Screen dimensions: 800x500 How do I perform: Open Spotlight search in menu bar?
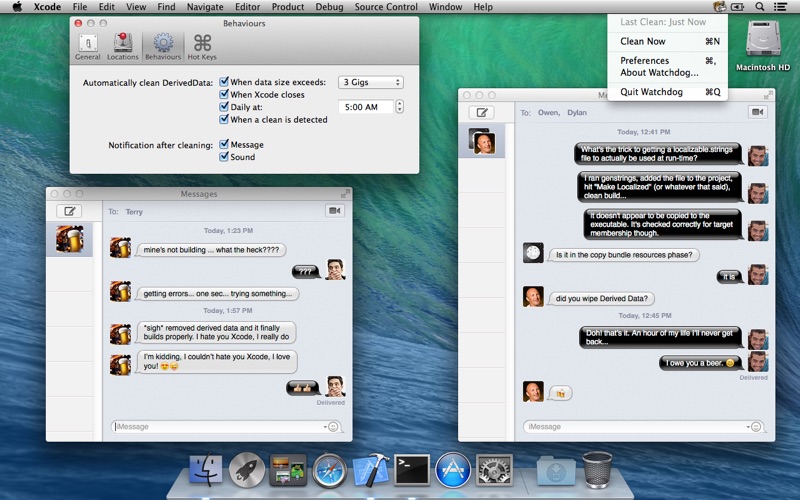[759, 7]
